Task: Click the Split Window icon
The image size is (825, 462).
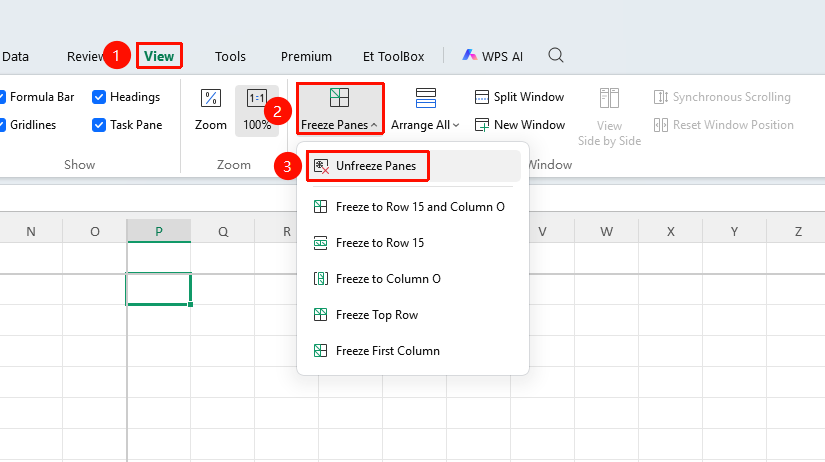Action: (481, 97)
